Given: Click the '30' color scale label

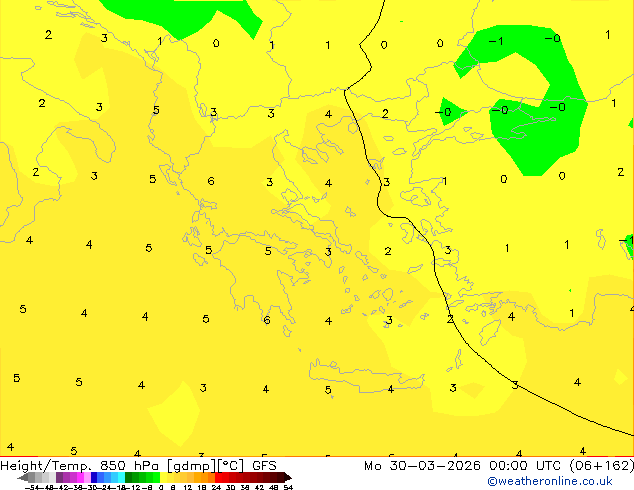Looking at the screenshot, I should [230, 487].
